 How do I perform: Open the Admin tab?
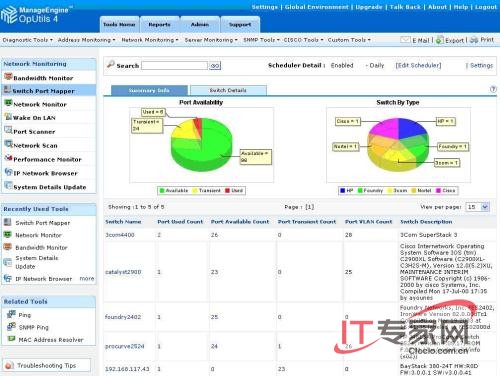(200, 24)
